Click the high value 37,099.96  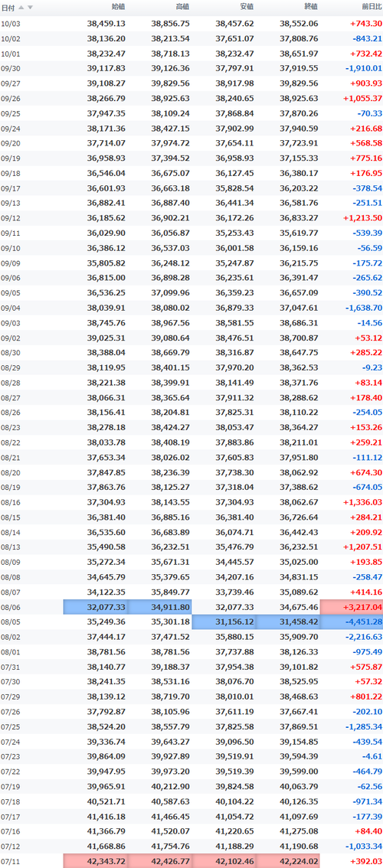pos(171,293)
